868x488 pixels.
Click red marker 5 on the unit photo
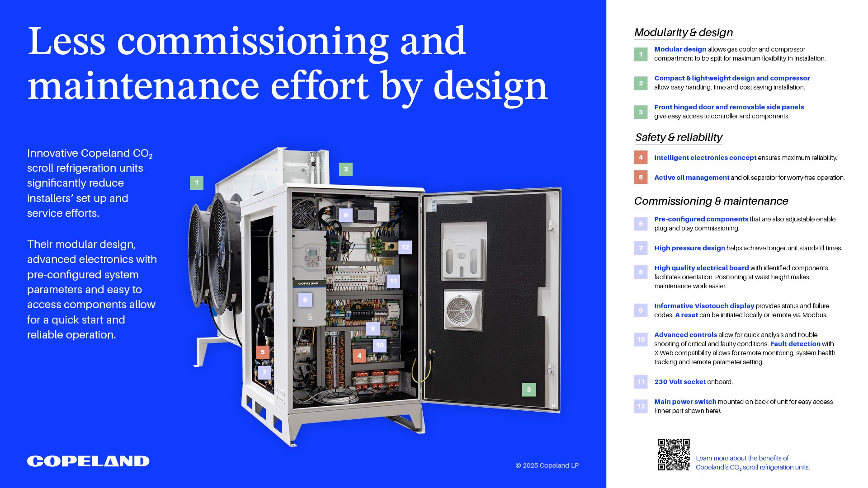263,352
